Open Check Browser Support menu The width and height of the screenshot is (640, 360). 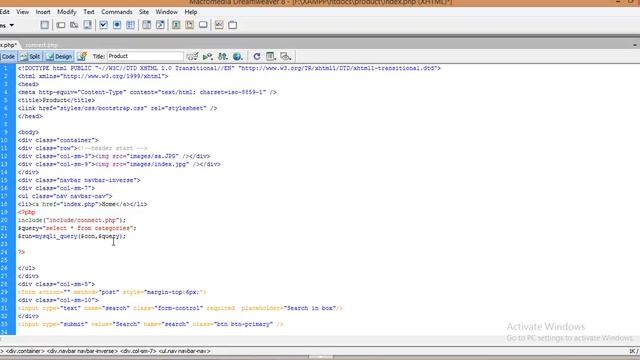pos(192,56)
